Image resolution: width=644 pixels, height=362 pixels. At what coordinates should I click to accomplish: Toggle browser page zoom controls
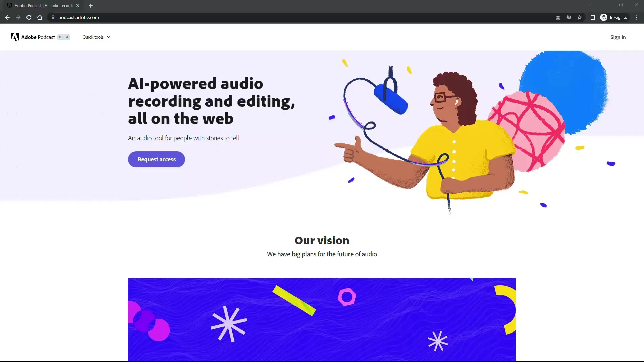pos(558,17)
